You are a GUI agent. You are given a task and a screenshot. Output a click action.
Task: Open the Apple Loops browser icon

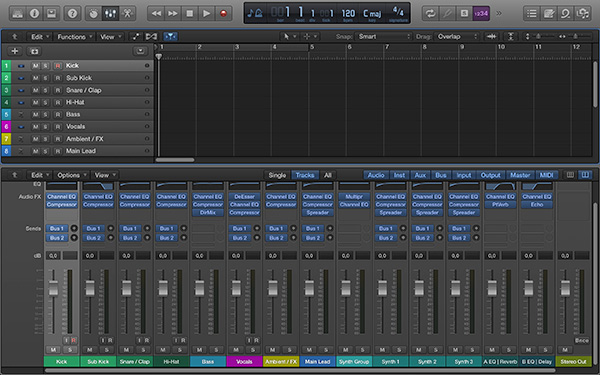coord(566,14)
